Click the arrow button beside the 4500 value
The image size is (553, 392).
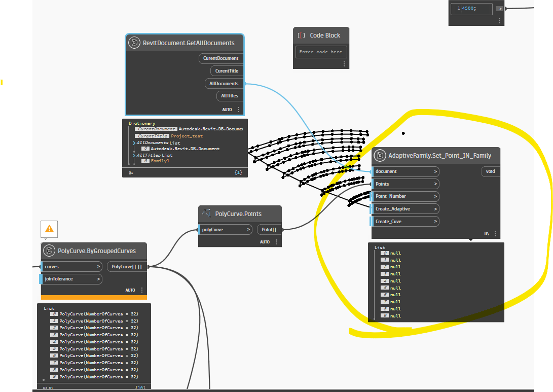coord(499,9)
